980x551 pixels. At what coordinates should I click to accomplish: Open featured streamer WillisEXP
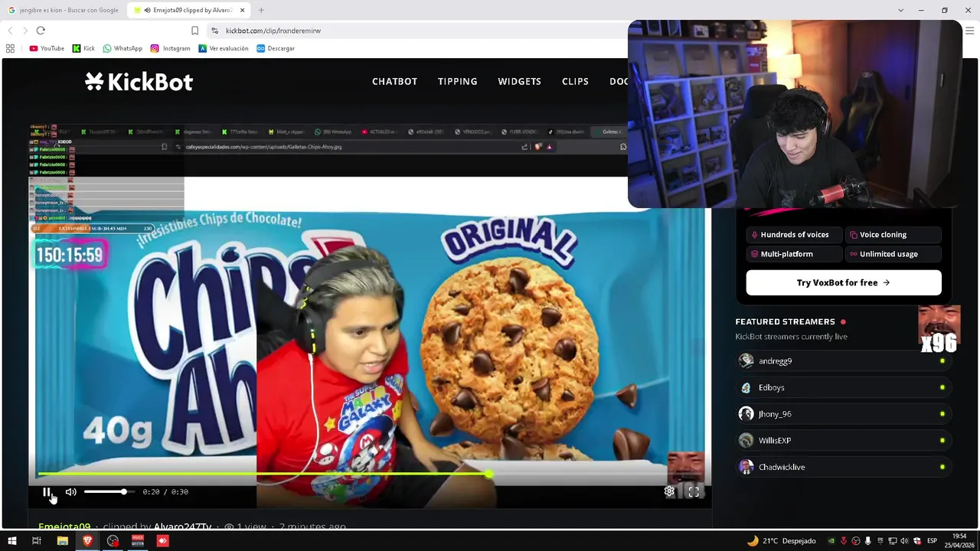click(843, 441)
